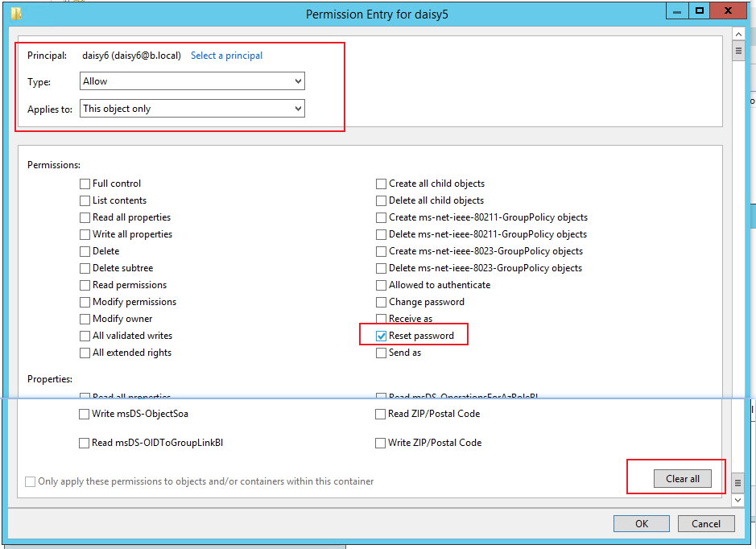
Task: Confirm changes with the OK button
Action: [641, 523]
